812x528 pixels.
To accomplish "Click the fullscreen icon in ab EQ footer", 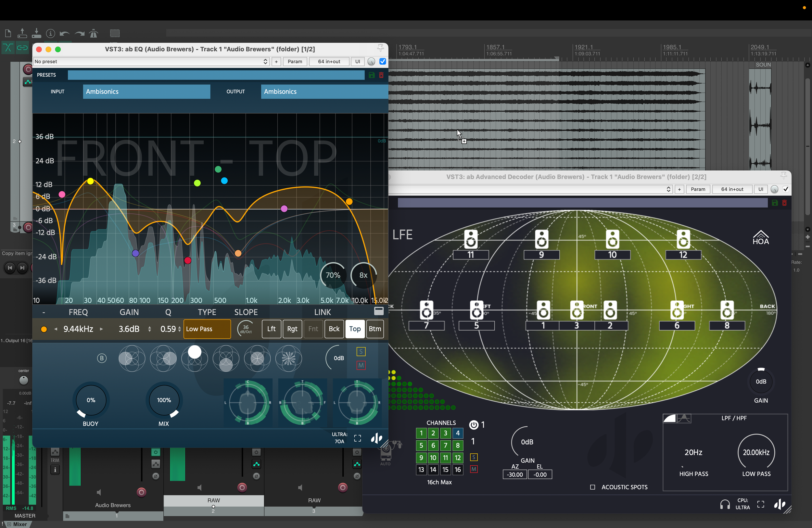I will point(357,438).
